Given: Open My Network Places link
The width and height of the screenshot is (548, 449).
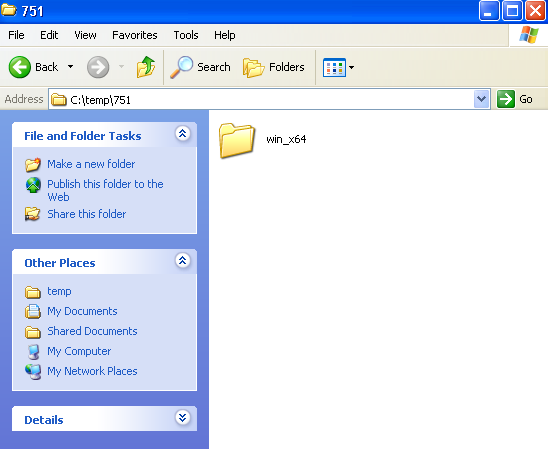Looking at the screenshot, I should point(92,371).
